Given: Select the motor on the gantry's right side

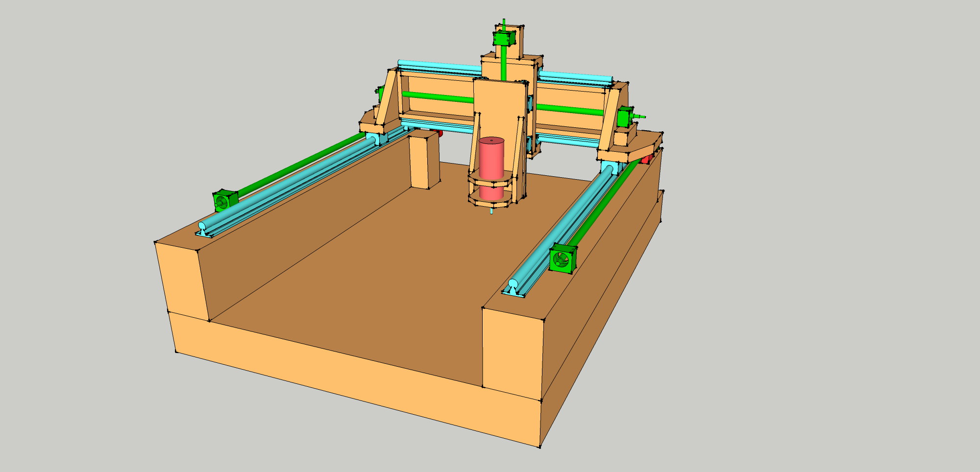Looking at the screenshot, I should click(x=625, y=117).
